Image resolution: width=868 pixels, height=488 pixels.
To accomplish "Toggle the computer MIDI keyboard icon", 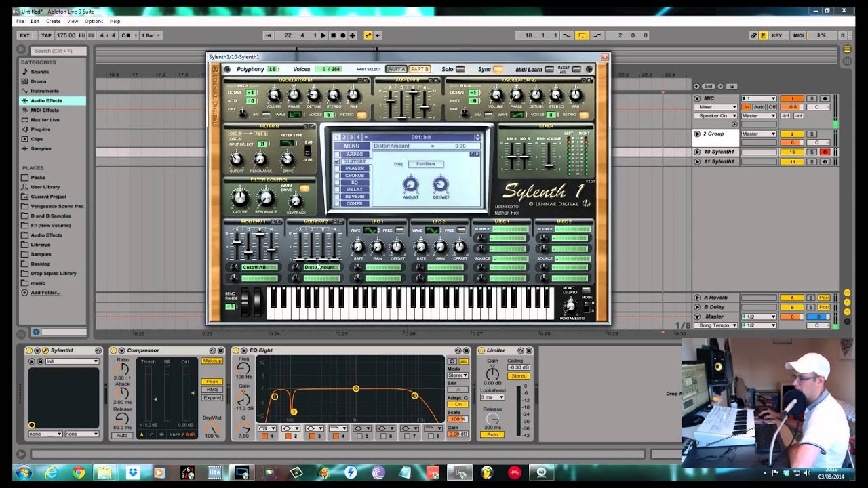I will pyautogui.click(x=763, y=35).
